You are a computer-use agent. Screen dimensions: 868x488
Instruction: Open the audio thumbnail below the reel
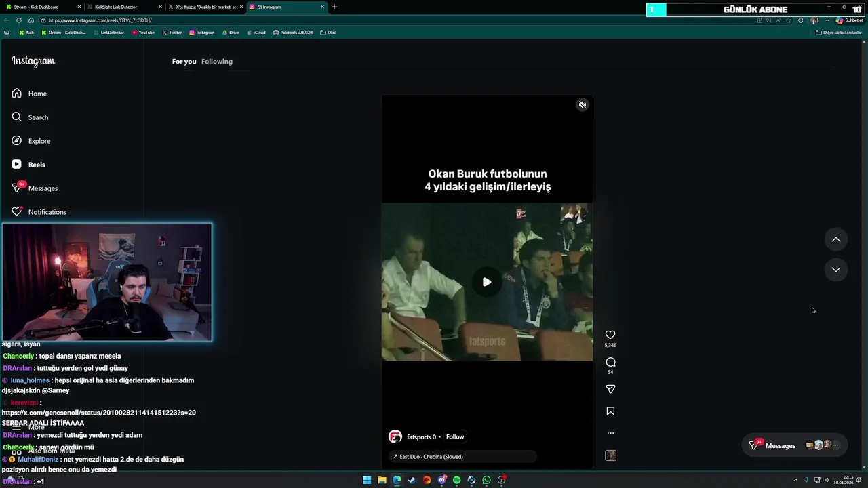[x=610, y=455]
